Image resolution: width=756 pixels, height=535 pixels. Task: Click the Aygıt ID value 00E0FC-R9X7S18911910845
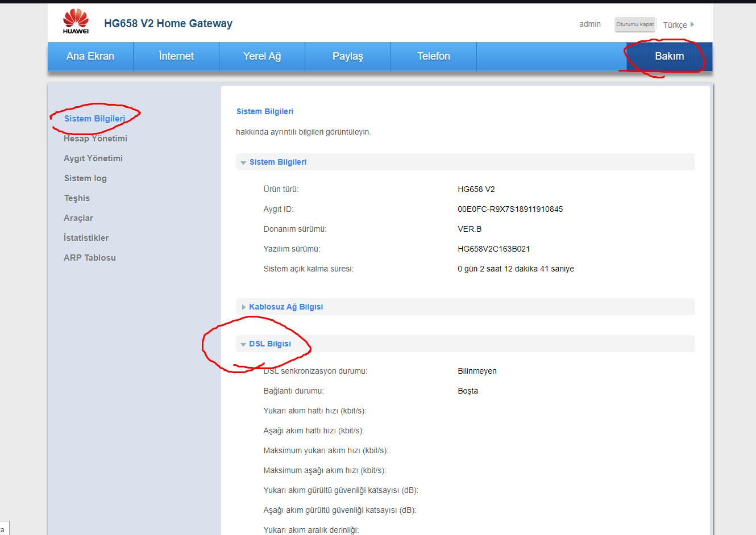click(x=510, y=209)
